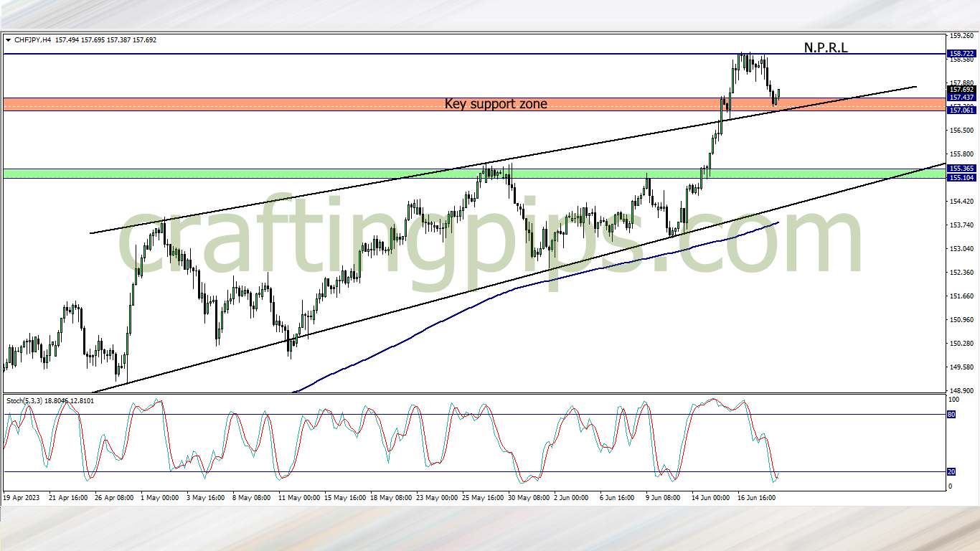
Task: Click the stochastic 100 scale label
Action: coord(953,399)
